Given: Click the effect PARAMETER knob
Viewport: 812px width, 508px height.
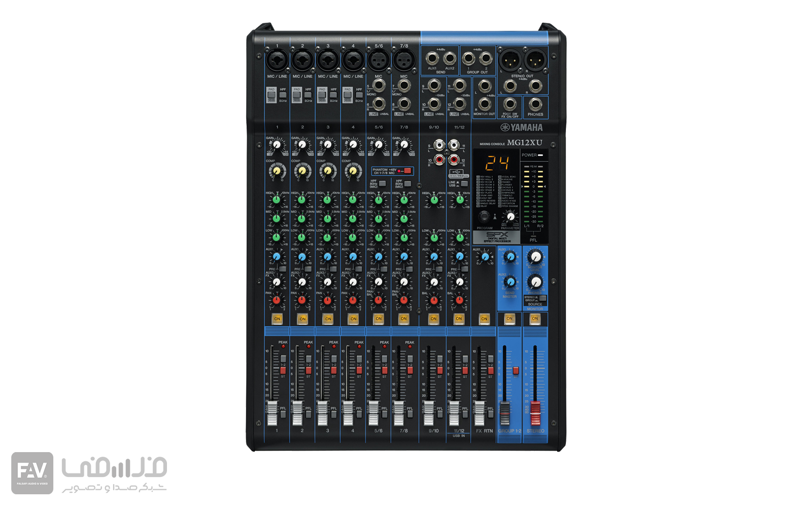Looking at the screenshot, I should 511,217.
